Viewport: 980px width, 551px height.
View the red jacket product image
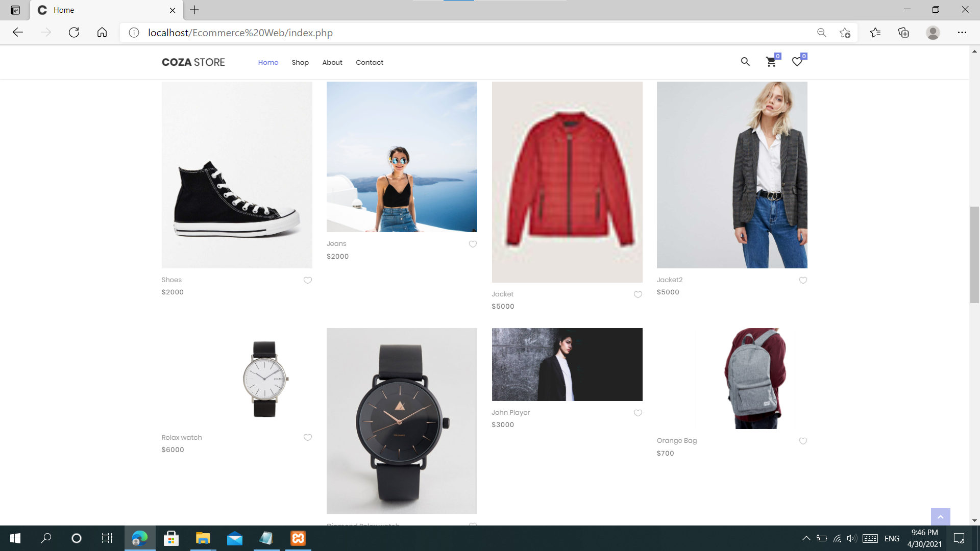click(x=567, y=182)
